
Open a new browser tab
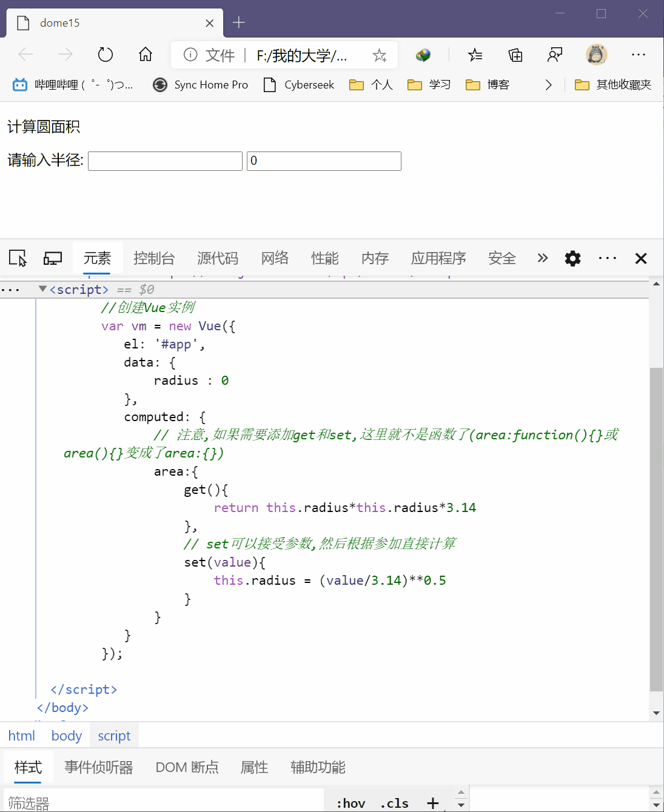[239, 23]
